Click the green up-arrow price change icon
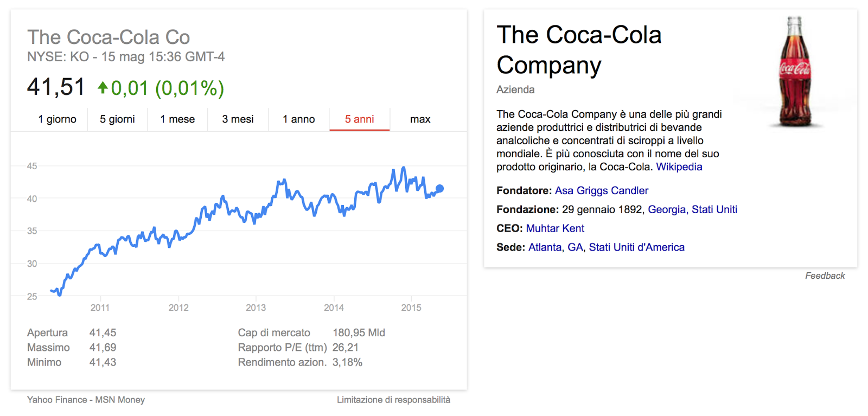Screen dimensions: 868x416 point(103,87)
